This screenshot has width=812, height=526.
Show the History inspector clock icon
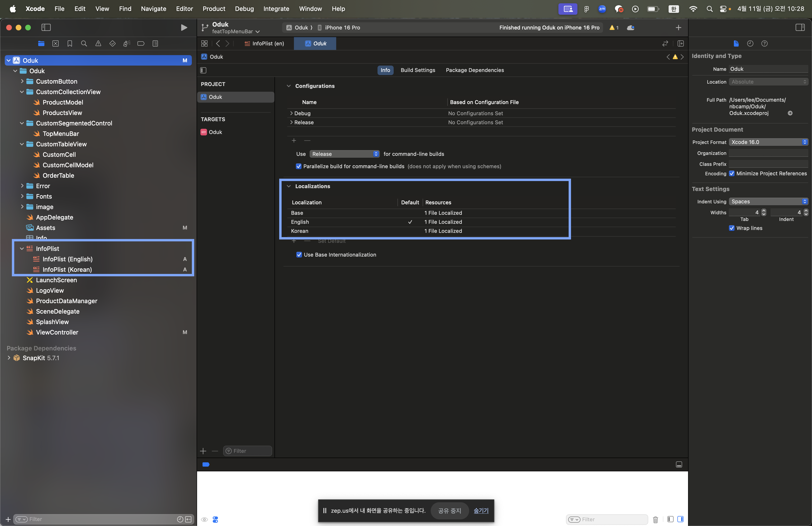pos(750,43)
